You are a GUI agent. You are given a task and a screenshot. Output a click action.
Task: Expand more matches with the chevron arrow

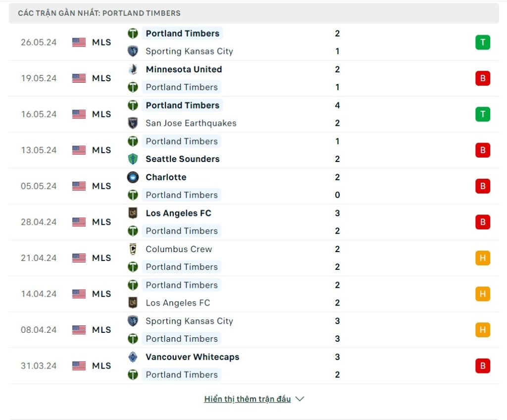click(299, 399)
